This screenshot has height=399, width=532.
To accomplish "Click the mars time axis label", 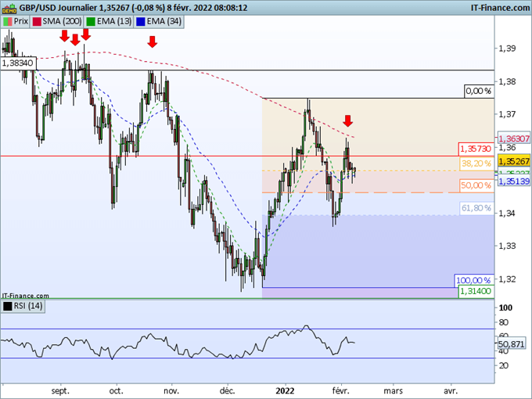I will pos(394,391).
